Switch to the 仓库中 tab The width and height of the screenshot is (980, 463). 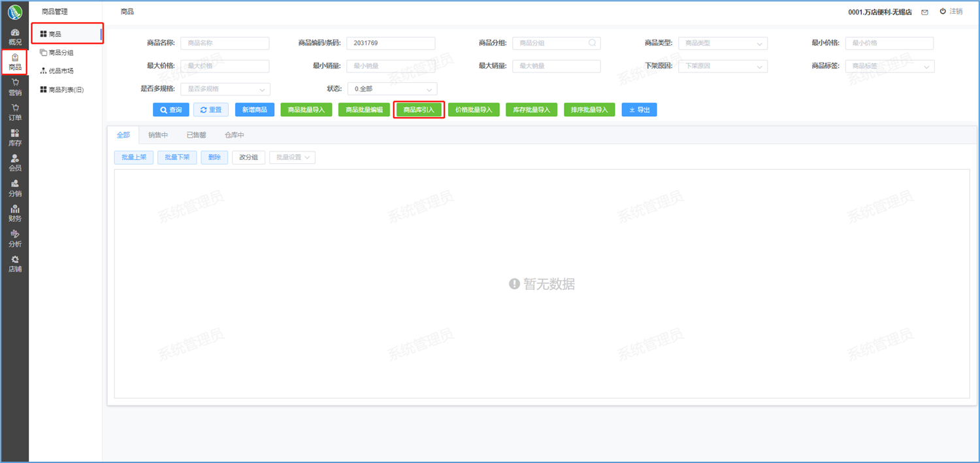click(x=235, y=135)
